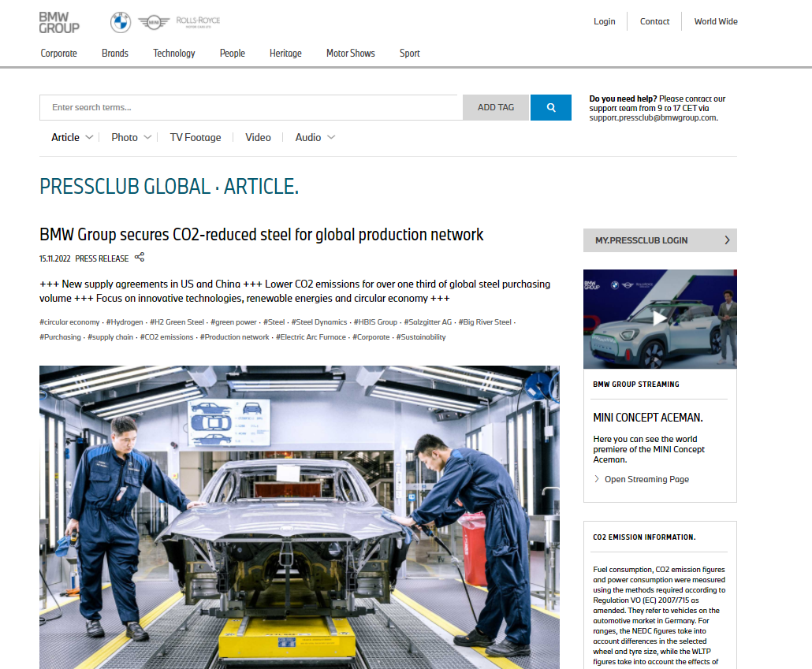Click the #Production network tag
This screenshot has width=812, height=669.
235,337
